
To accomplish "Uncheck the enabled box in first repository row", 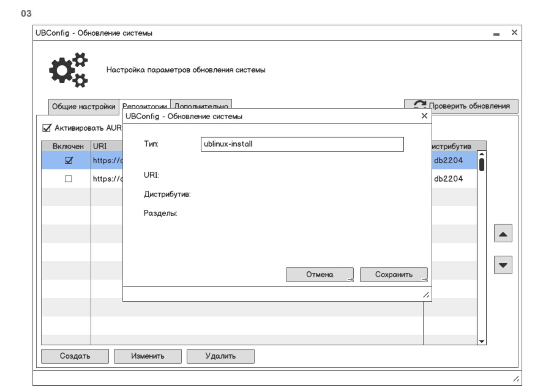I will 68,161.
